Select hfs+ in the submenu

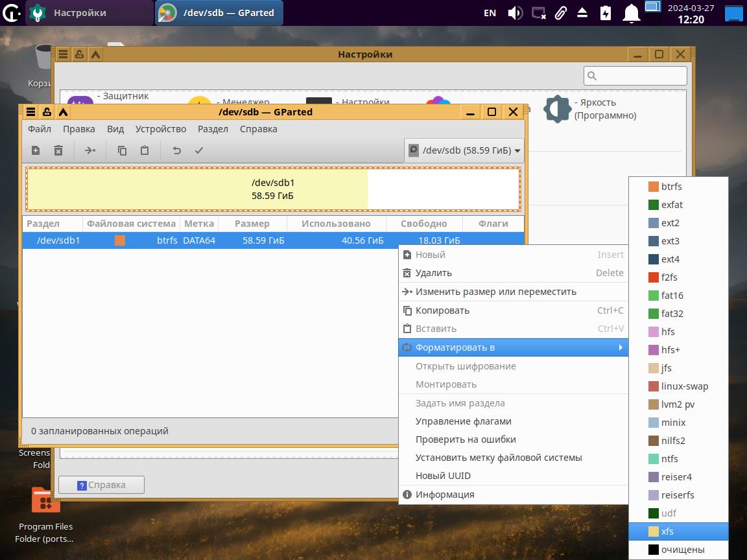coord(678,349)
